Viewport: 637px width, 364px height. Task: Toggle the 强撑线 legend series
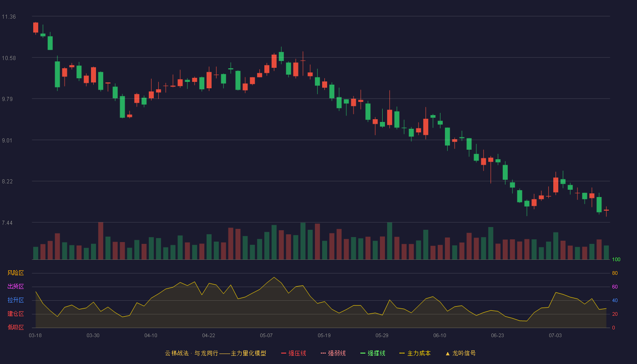point(373,353)
